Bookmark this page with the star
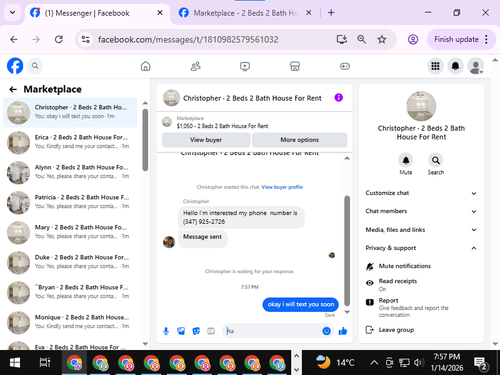Screen dimensions: 500x375 coord(382,40)
